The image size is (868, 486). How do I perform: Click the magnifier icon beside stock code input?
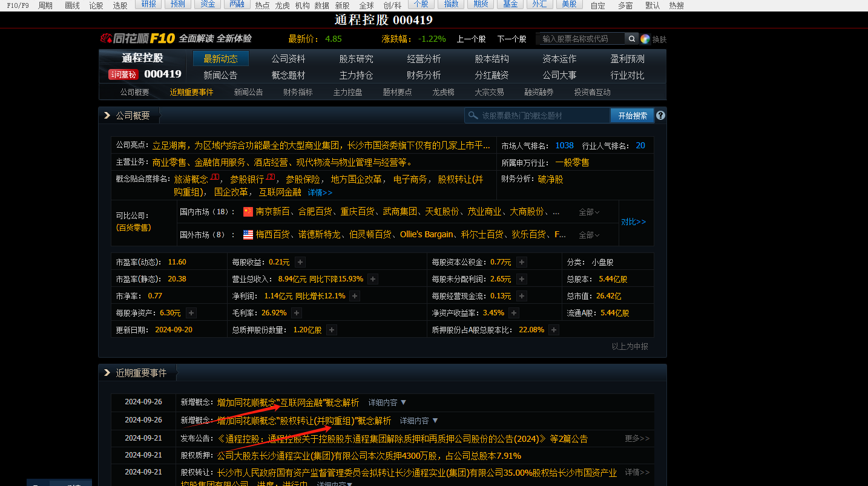[x=631, y=39]
